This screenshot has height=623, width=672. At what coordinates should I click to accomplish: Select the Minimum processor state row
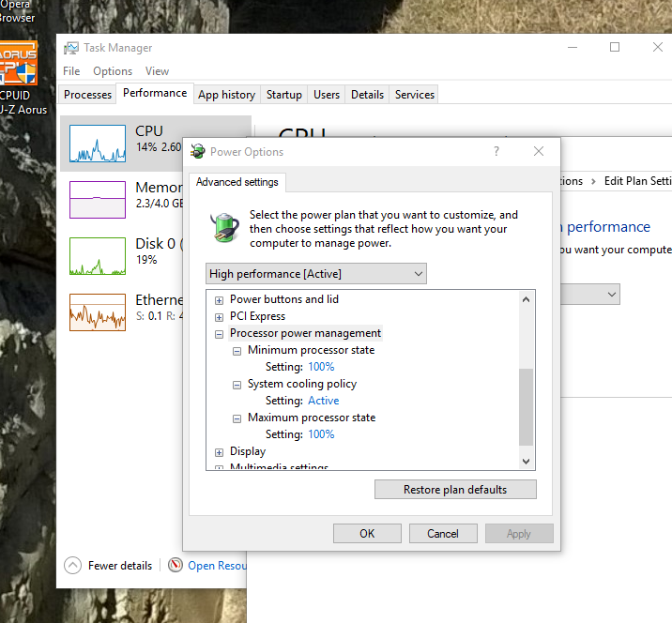coord(312,350)
